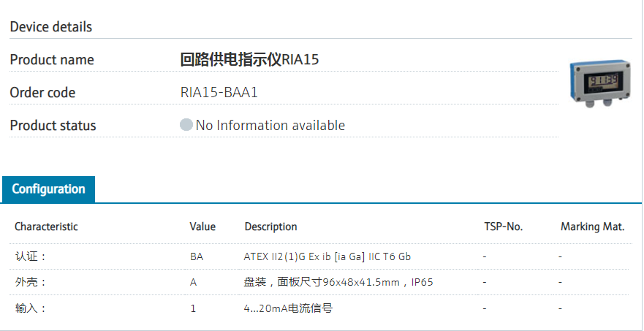Click the TSP-No. column header
Image resolution: width=644 pixels, height=331 pixels.
504,227
